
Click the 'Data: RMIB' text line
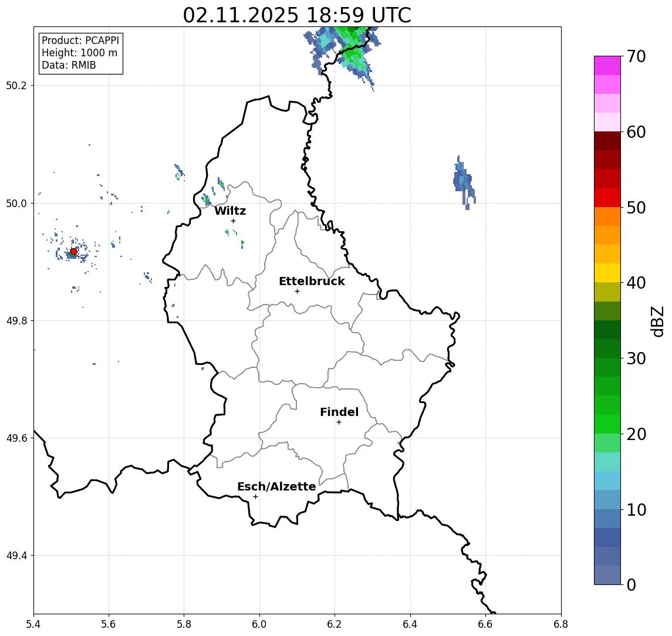coord(69,65)
